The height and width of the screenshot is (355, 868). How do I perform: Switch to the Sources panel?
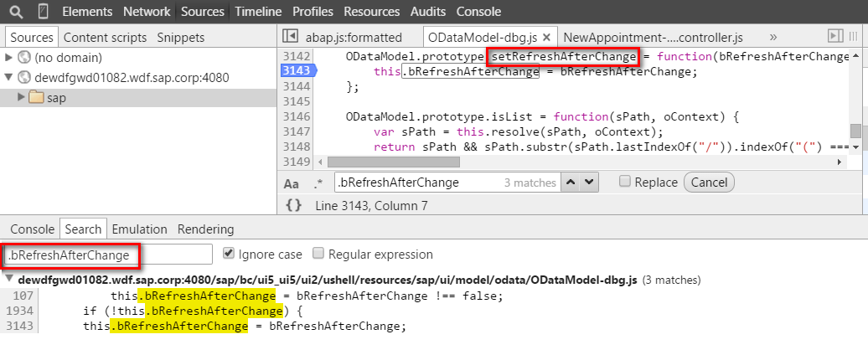click(203, 12)
